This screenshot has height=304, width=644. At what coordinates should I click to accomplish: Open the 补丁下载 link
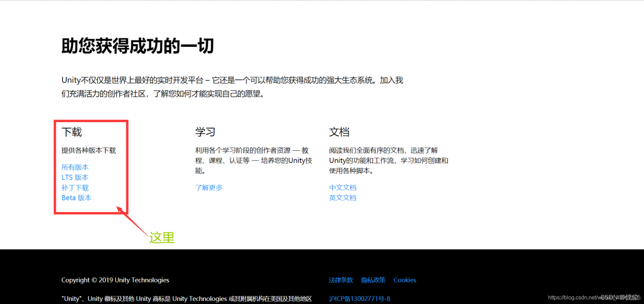tap(74, 187)
